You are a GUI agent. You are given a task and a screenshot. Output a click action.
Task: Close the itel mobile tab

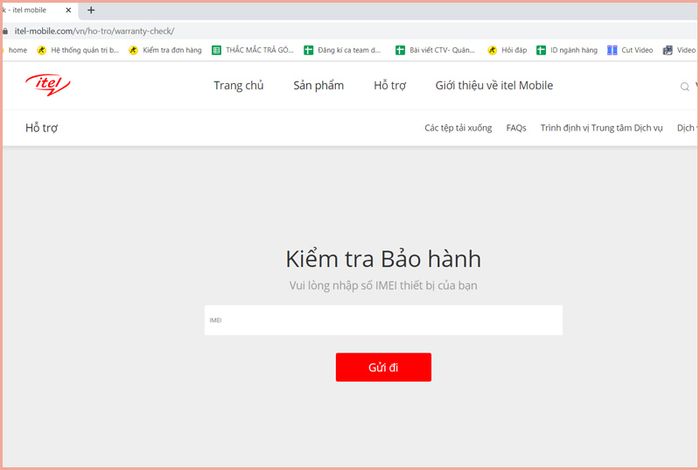tap(68, 10)
